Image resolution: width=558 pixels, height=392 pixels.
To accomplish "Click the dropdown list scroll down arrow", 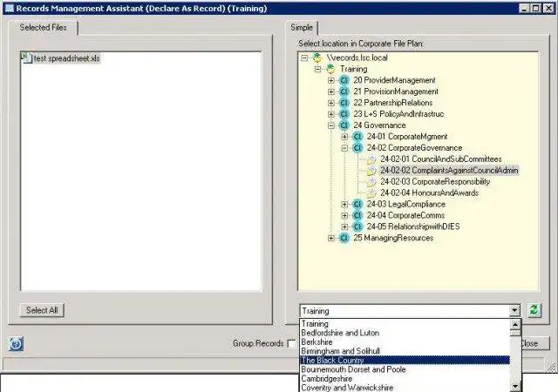I will pos(515,387).
